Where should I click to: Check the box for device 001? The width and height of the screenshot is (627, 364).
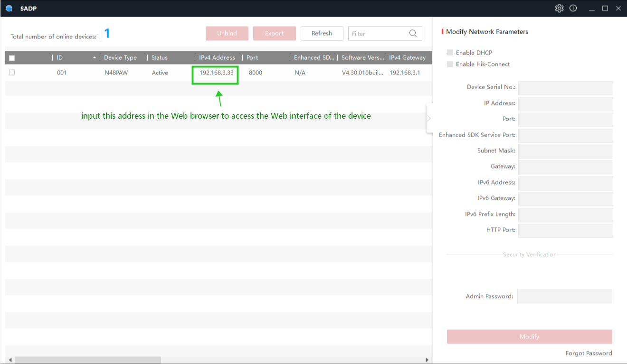tap(12, 73)
